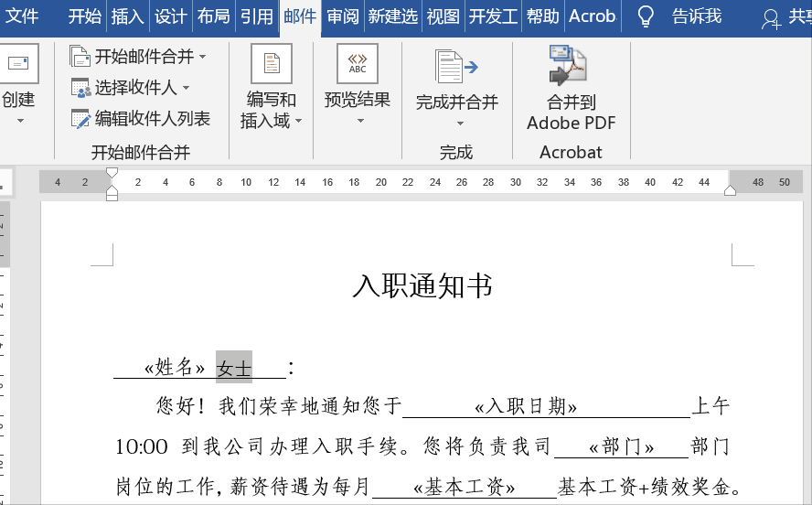The width and height of the screenshot is (812, 505).
Task: Click the highlighted 女士 text
Action: click(x=234, y=368)
